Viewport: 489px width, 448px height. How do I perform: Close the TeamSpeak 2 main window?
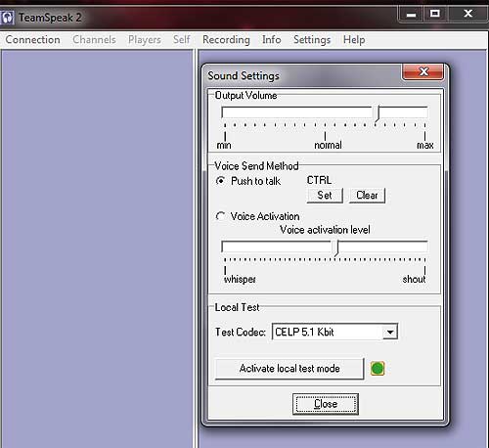click(468, 14)
